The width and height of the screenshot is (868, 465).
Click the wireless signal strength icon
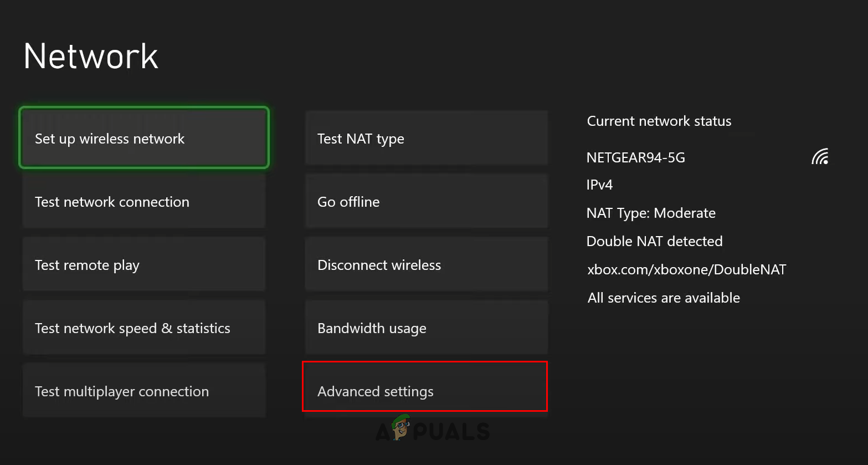[x=820, y=157]
